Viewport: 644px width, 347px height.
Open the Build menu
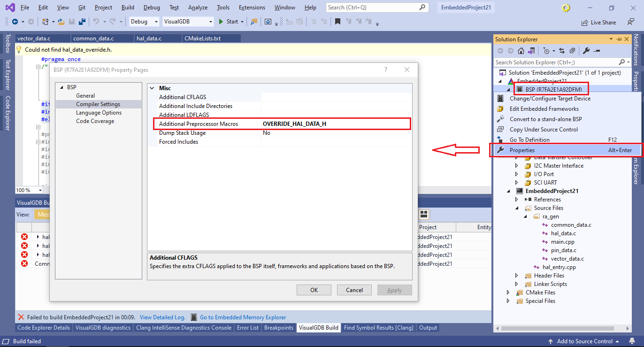click(x=128, y=8)
